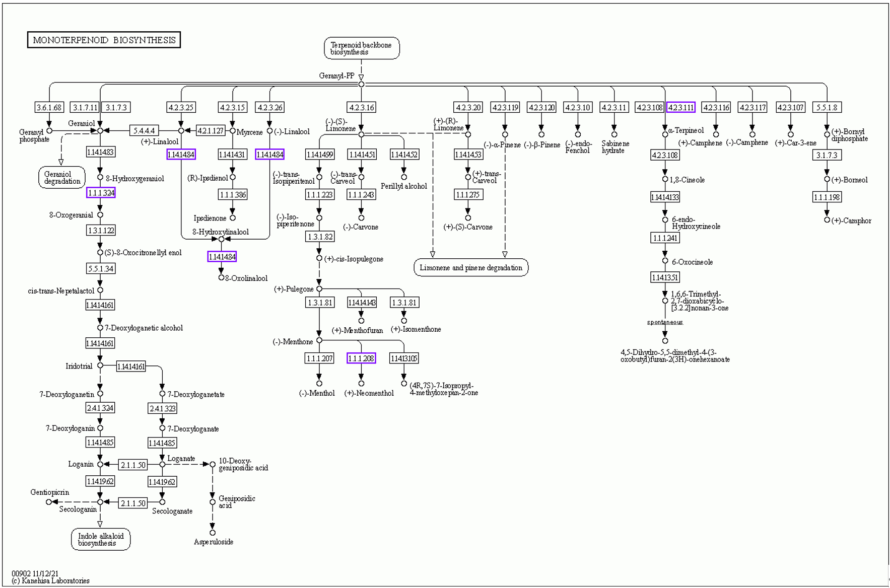Click enzyme box 1.3.1.82

[x=319, y=237]
